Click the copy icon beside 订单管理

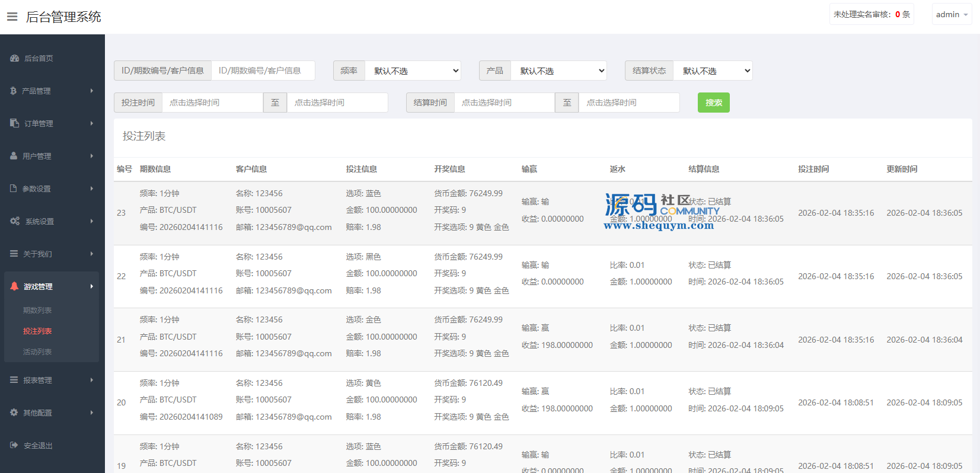pyautogui.click(x=15, y=123)
